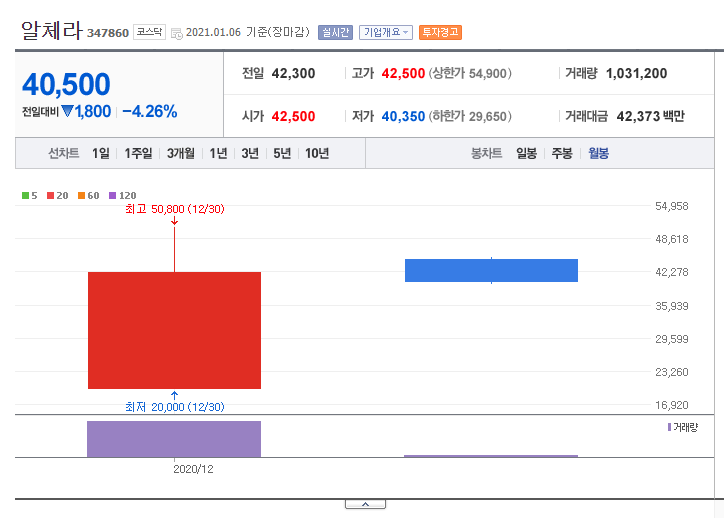Click the 코스닥 market label
The width and height of the screenshot is (724, 518).
[149, 32]
